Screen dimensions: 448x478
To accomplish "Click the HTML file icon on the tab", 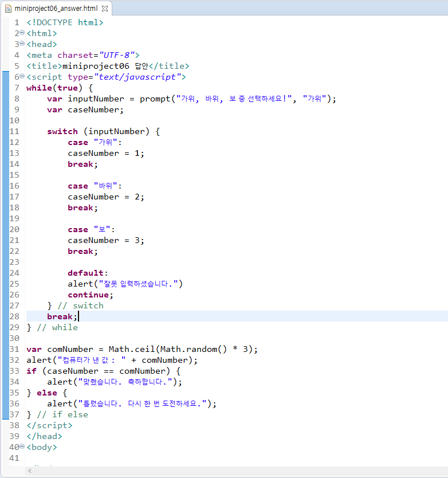I will (x=8, y=9).
